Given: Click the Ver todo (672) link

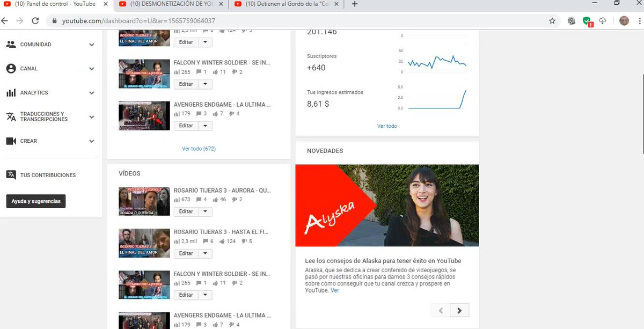Looking at the screenshot, I should [x=199, y=149].
